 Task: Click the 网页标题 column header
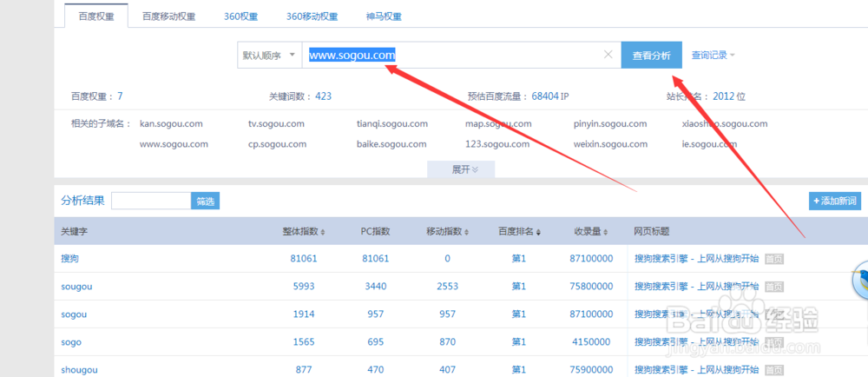pos(652,231)
